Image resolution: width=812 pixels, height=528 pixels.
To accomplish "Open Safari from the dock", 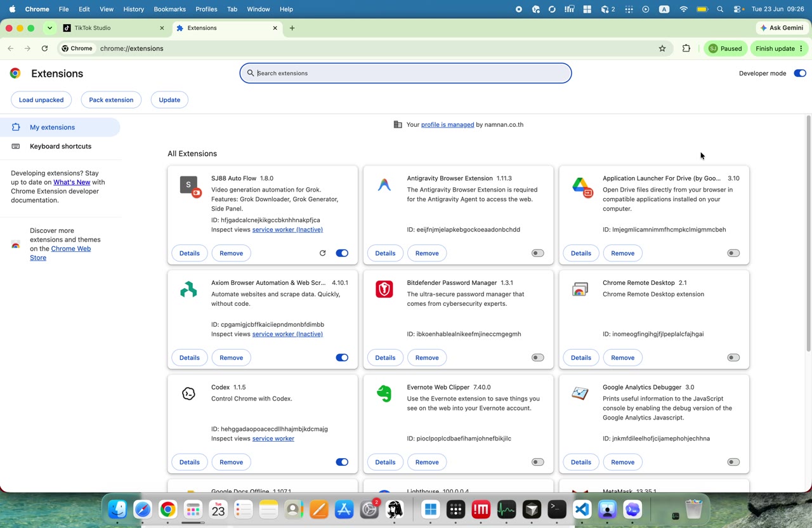I will pyautogui.click(x=143, y=509).
